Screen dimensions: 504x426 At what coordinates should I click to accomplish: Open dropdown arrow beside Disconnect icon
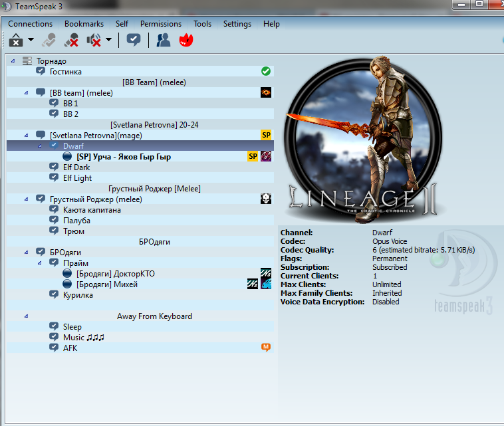pyautogui.click(x=31, y=41)
